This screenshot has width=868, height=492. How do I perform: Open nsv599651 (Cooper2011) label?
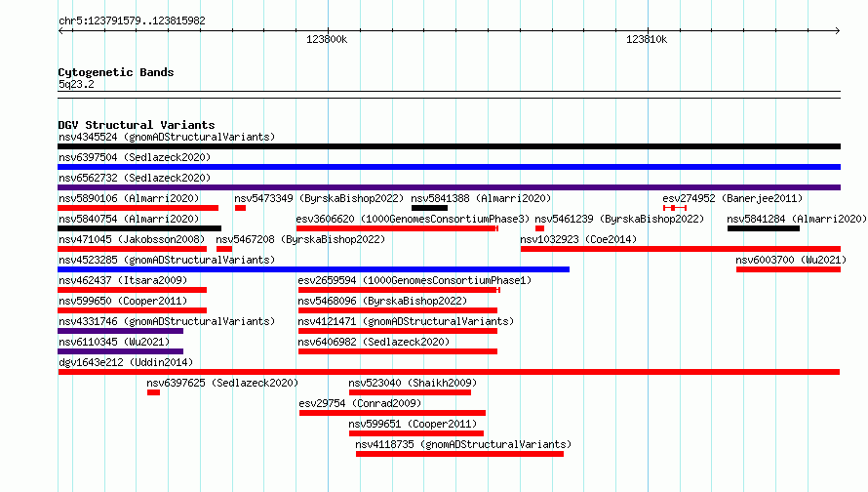pos(413,424)
